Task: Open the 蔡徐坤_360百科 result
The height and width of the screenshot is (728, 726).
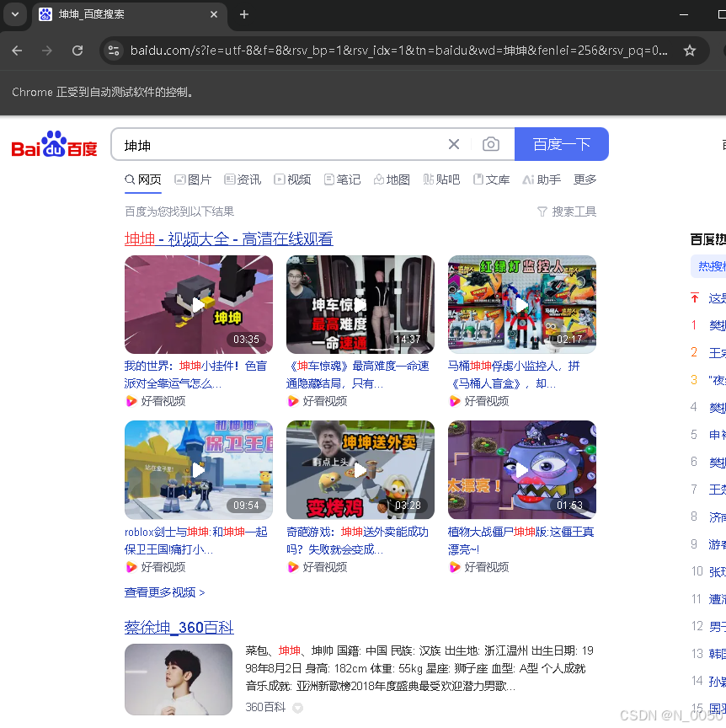Action: [179, 628]
